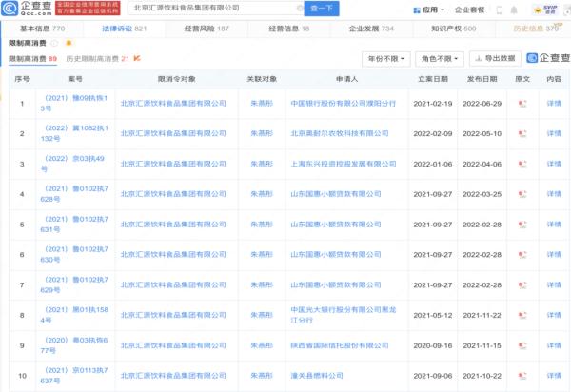Image resolution: width=571 pixels, height=392 pixels.
Task: Open 详情 details for row 1
Action: pyautogui.click(x=554, y=104)
